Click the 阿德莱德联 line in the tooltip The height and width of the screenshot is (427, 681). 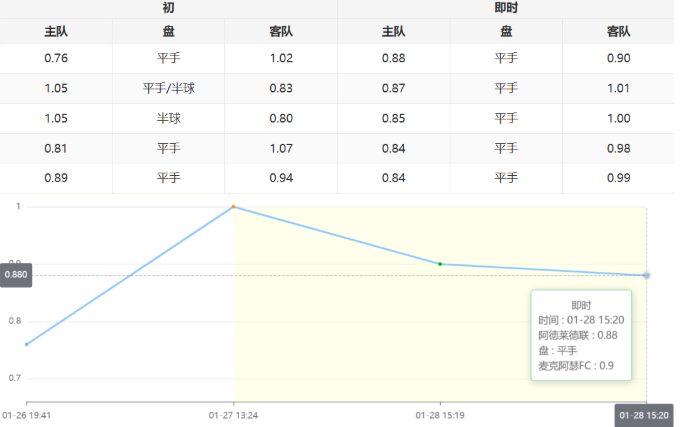578,335
